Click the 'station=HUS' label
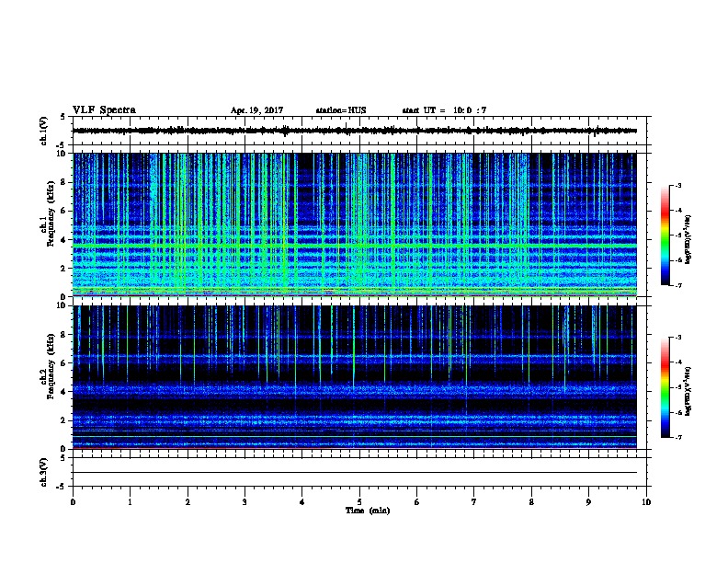 (341, 110)
